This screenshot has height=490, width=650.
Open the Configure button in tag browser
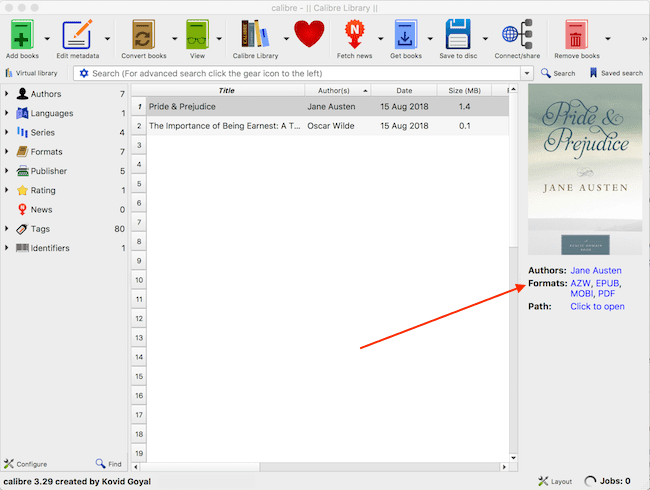[x=25, y=464]
